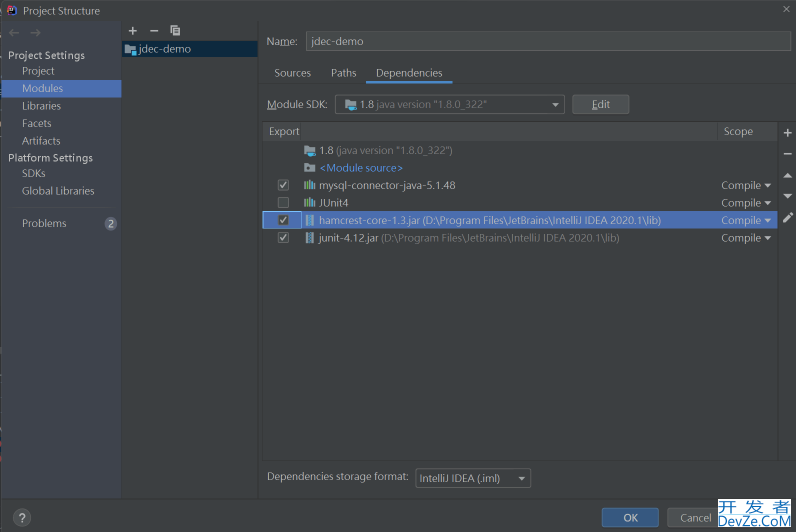Image resolution: width=796 pixels, height=532 pixels.
Task: Click the copy module icon
Action: pyautogui.click(x=175, y=30)
